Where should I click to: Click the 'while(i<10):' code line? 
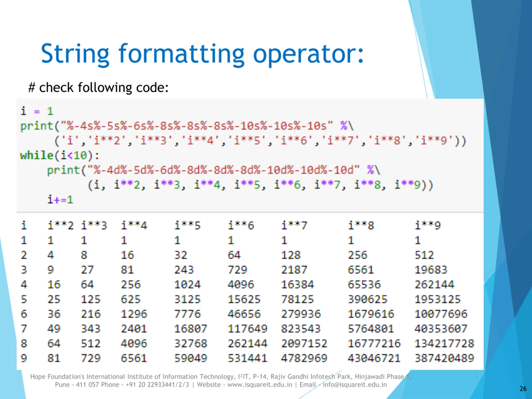[x=60, y=155]
